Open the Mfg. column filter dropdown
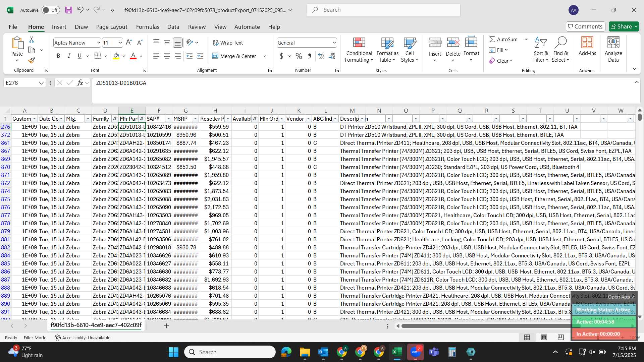644x362 pixels. coord(88,119)
